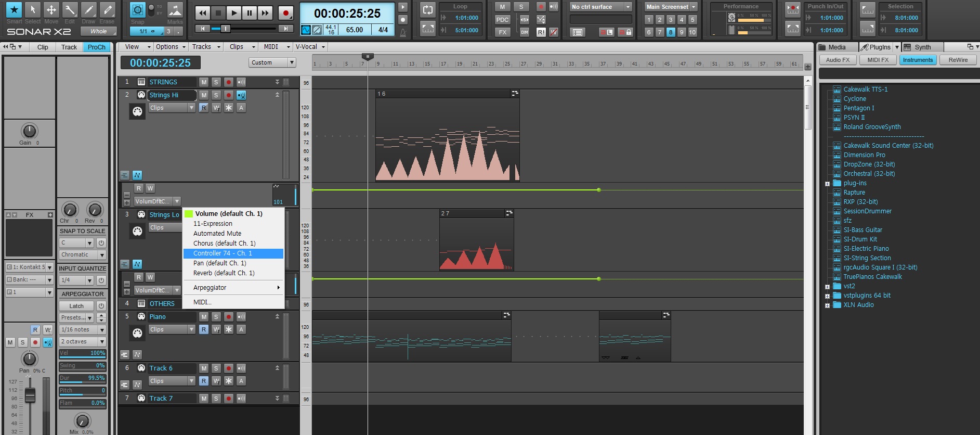Select Dimension Pro instrument
This screenshot has width=980, height=435.
864,155
